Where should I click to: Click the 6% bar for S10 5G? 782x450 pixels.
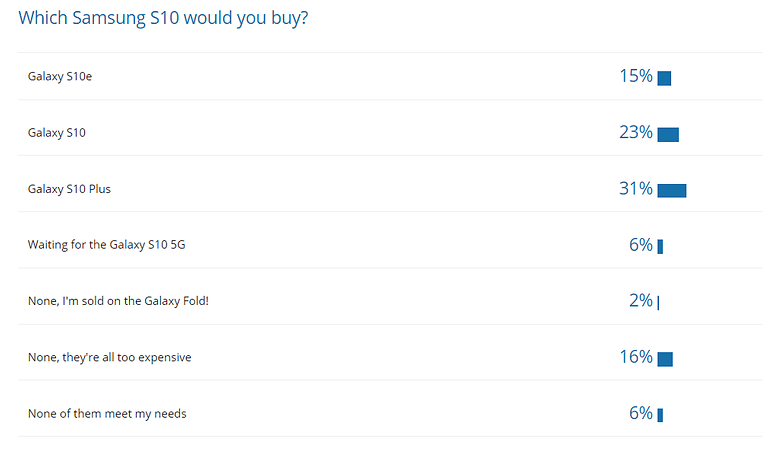pyautogui.click(x=660, y=246)
